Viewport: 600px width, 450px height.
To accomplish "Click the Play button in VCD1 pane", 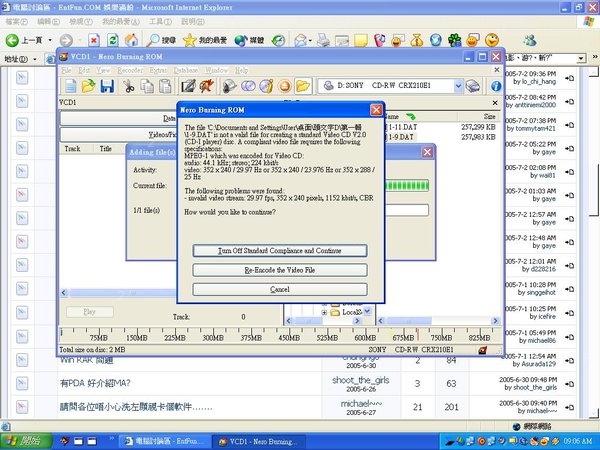I will coord(90,312).
